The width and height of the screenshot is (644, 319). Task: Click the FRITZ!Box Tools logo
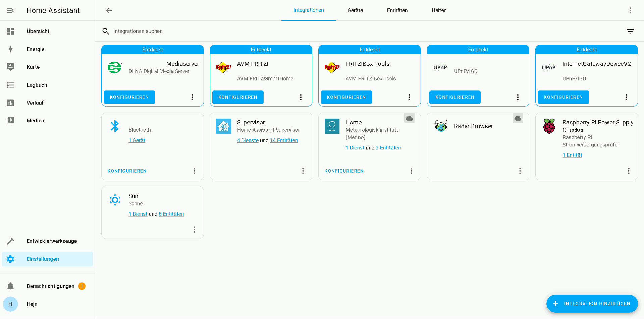click(x=332, y=67)
